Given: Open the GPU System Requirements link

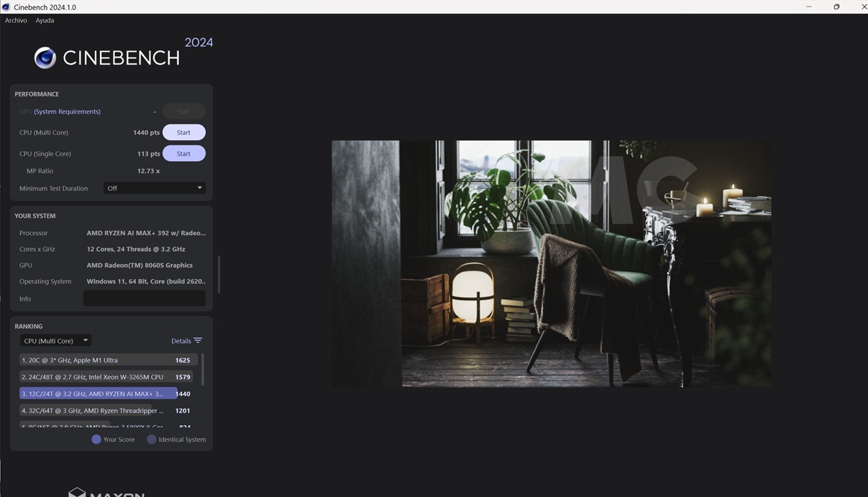Looking at the screenshot, I should (67, 111).
